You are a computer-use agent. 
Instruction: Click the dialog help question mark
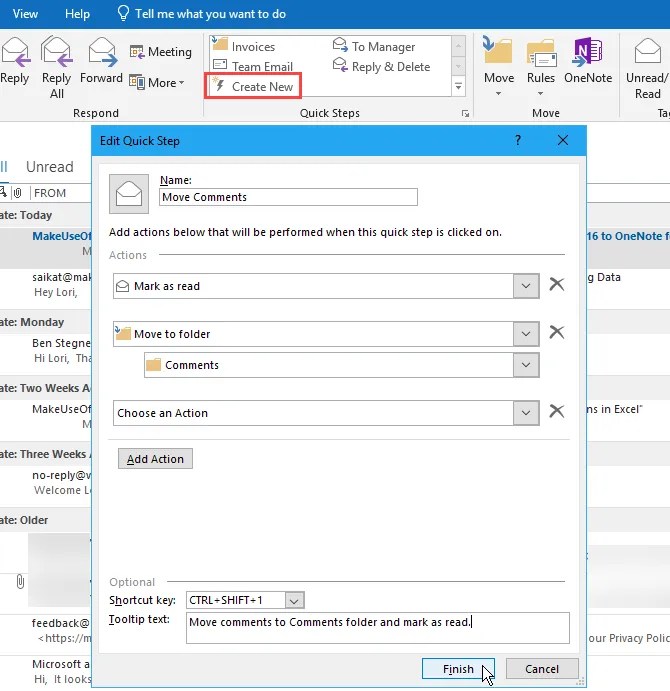(x=518, y=140)
